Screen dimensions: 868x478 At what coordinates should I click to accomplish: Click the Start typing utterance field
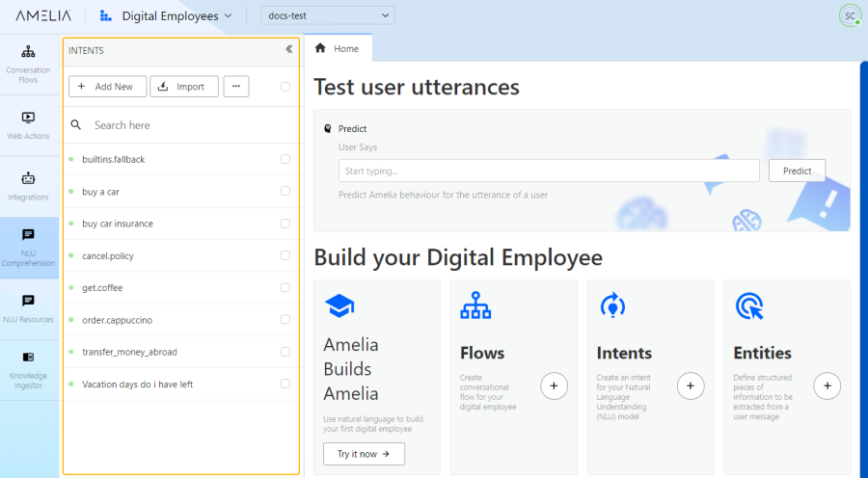point(549,171)
